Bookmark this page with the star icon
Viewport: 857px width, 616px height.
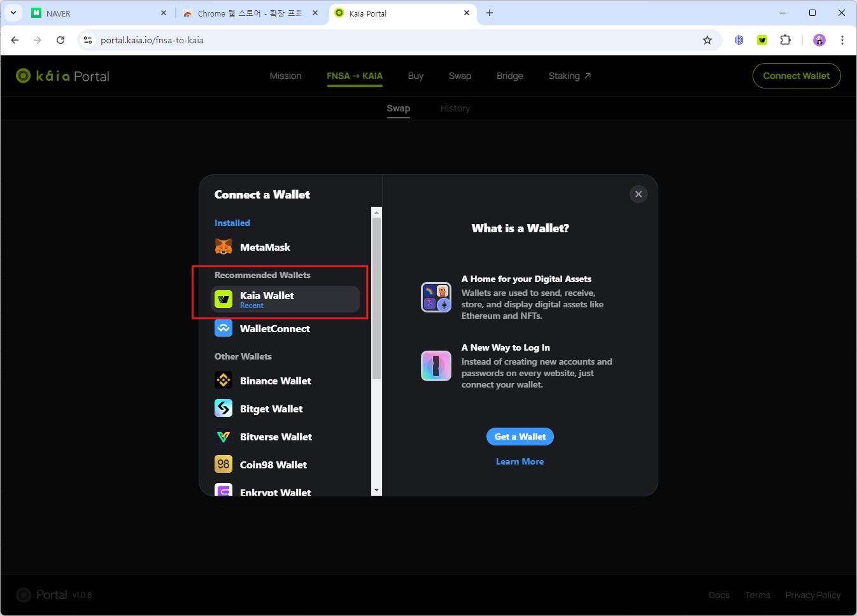point(707,40)
